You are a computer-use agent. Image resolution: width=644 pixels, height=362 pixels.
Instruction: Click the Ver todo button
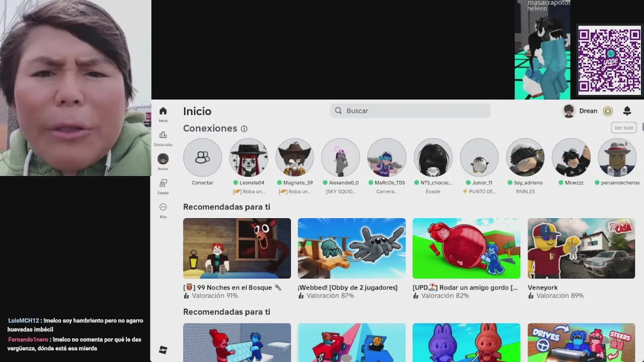[x=624, y=128]
